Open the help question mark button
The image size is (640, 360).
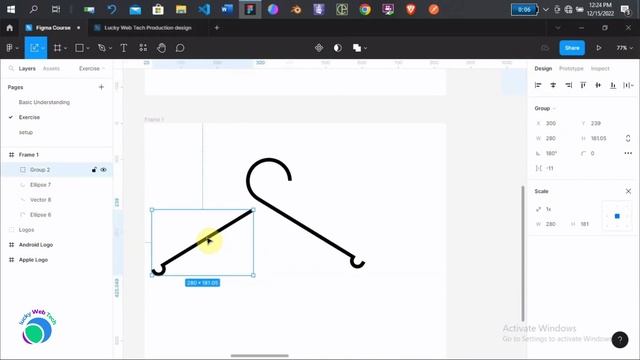pos(620,340)
